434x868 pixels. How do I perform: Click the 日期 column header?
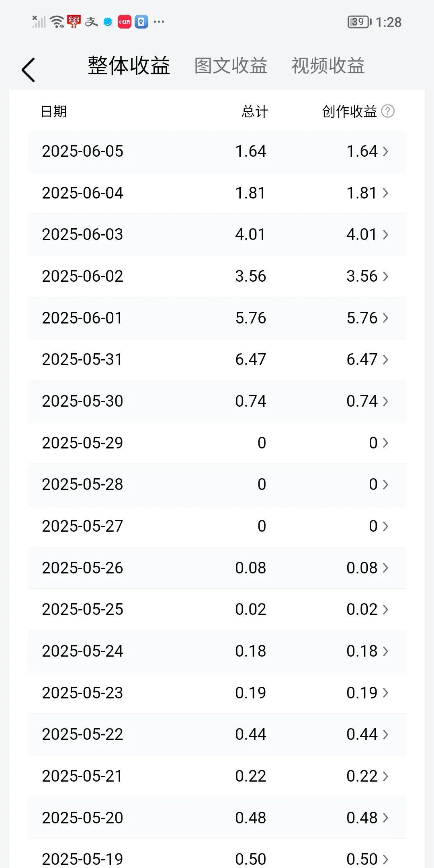click(x=54, y=111)
